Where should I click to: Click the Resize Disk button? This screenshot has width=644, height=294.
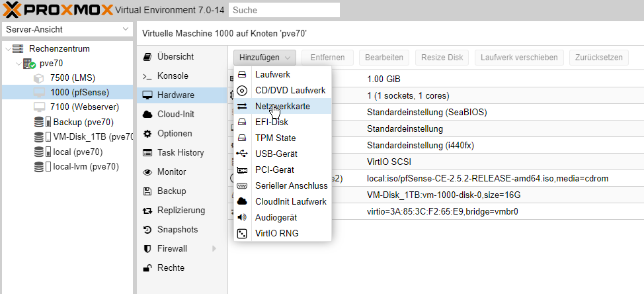pos(442,58)
